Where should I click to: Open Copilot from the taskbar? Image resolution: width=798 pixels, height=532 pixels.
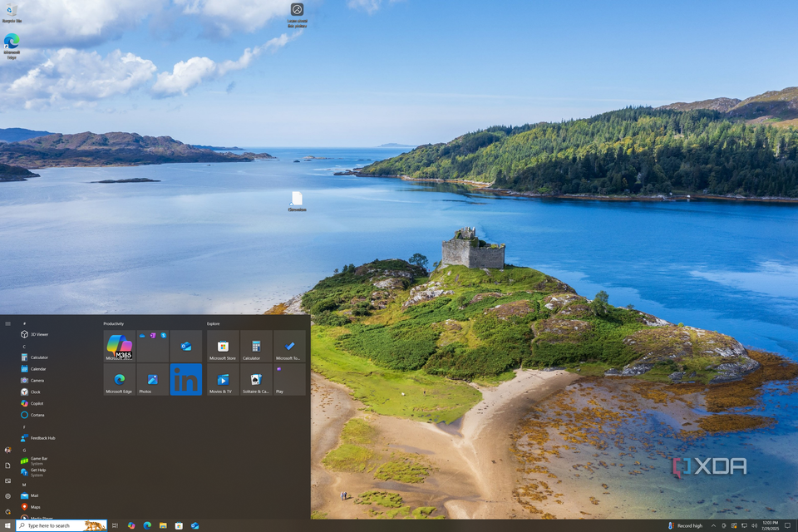131,526
